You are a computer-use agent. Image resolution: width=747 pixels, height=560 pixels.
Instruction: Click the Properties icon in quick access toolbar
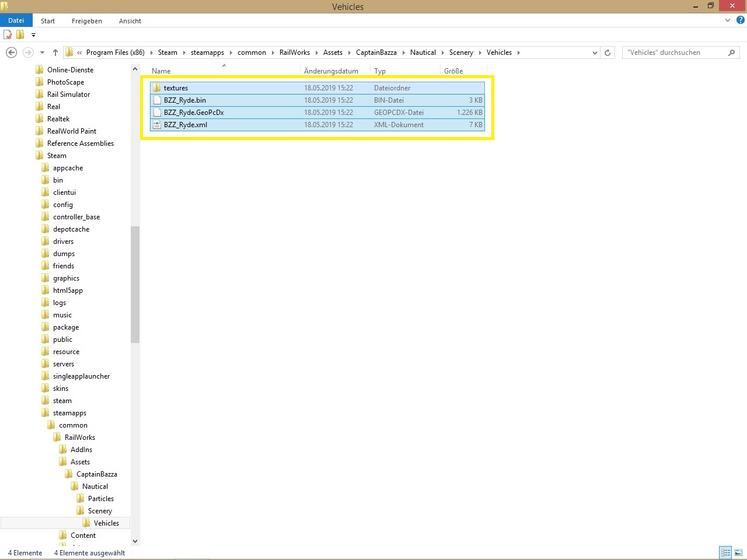click(x=8, y=35)
